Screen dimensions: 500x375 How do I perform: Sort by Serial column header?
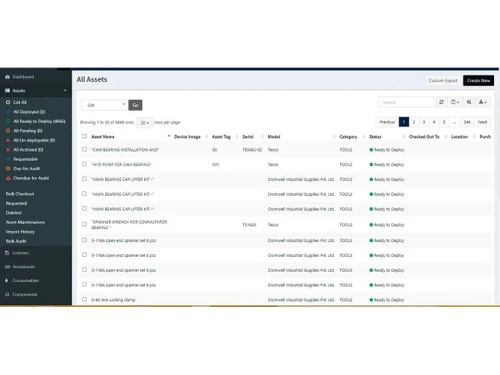pos(248,137)
